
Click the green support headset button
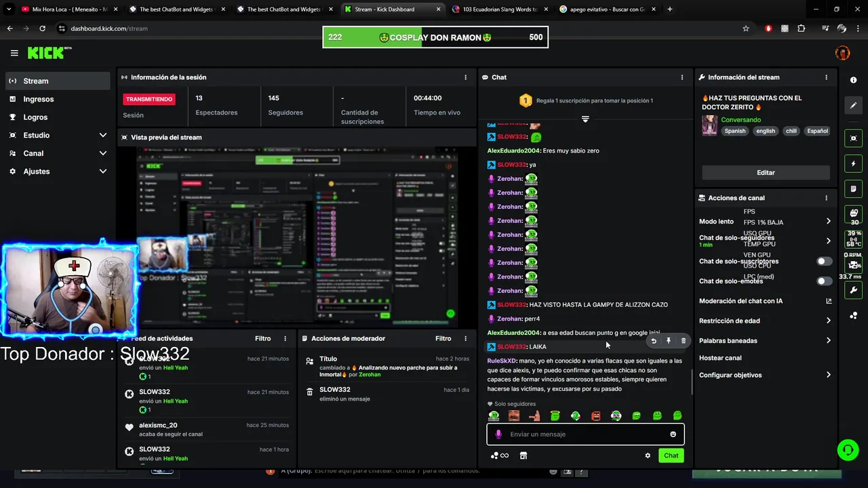(x=847, y=449)
